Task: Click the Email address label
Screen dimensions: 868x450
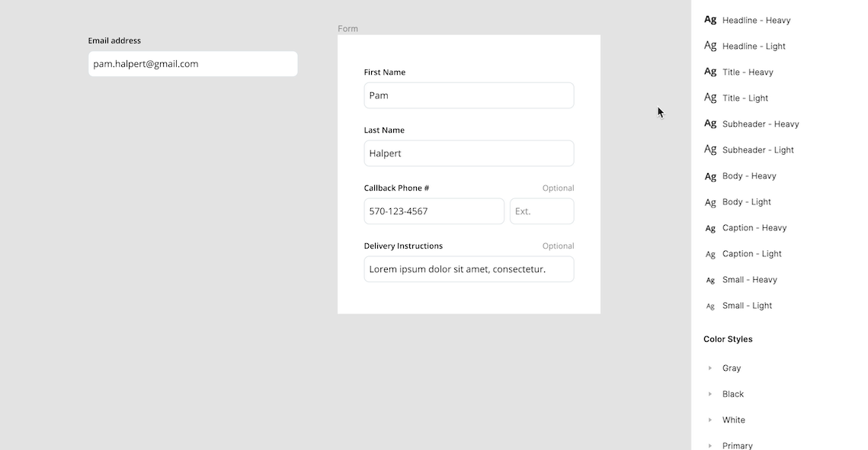Action: [114, 40]
